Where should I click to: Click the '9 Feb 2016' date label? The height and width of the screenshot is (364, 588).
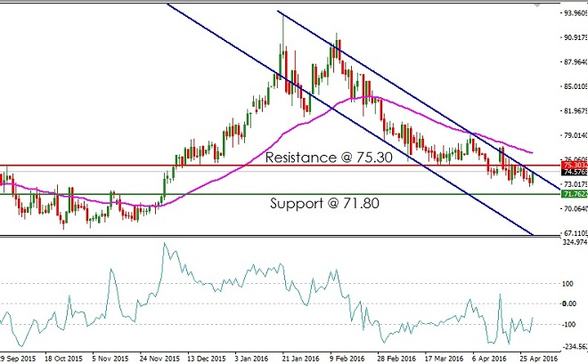(347, 359)
